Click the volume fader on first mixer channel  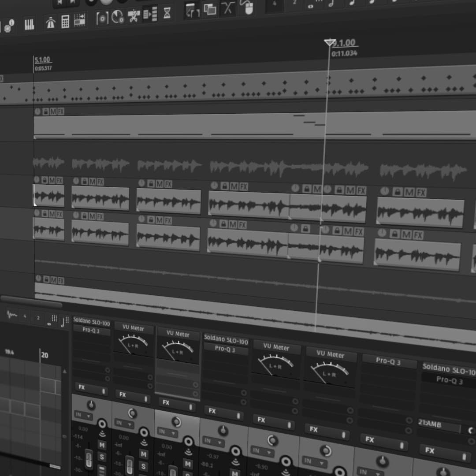click(89, 458)
